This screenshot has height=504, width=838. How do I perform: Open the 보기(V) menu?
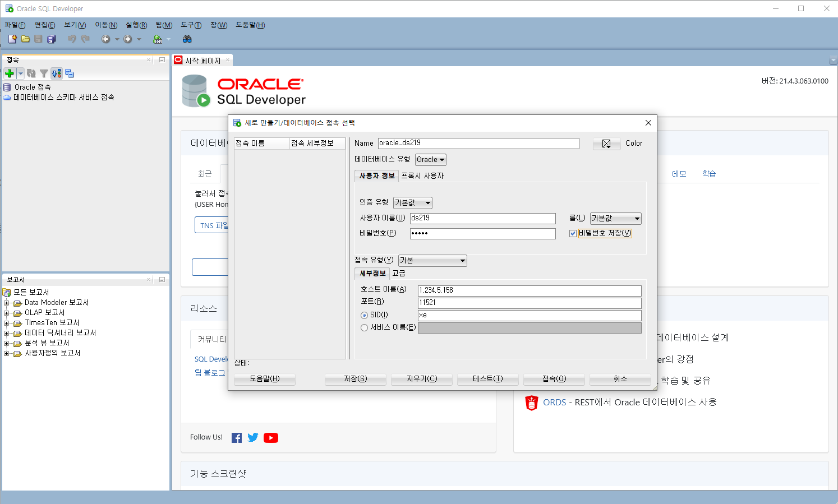coord(75,25)
